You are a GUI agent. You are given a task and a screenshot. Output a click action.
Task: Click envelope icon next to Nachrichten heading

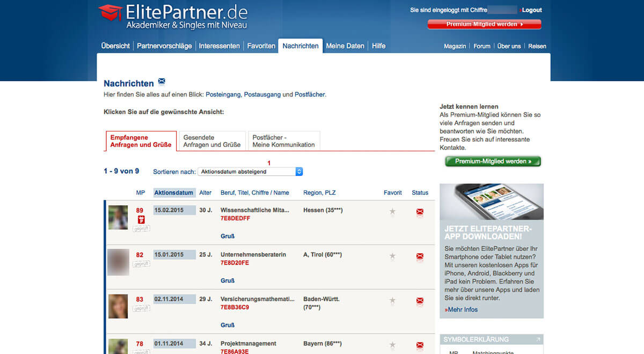tap(162, 82)
